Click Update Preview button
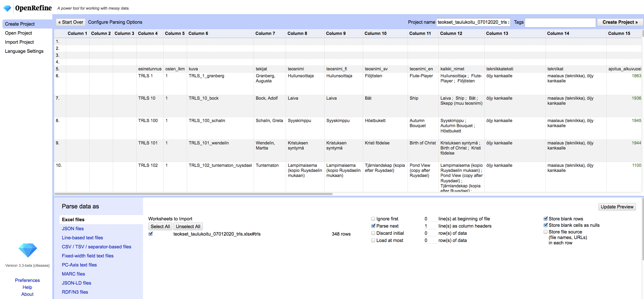 pyautogui.click(x=617, y=207)
